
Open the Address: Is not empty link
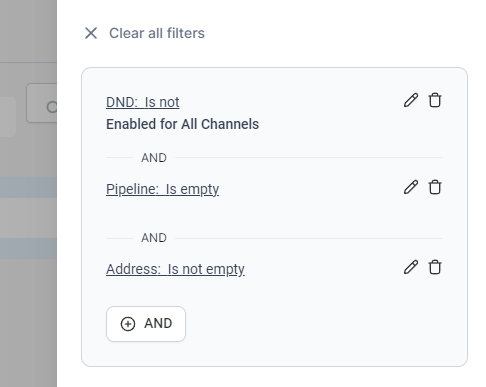click(175, 269)
